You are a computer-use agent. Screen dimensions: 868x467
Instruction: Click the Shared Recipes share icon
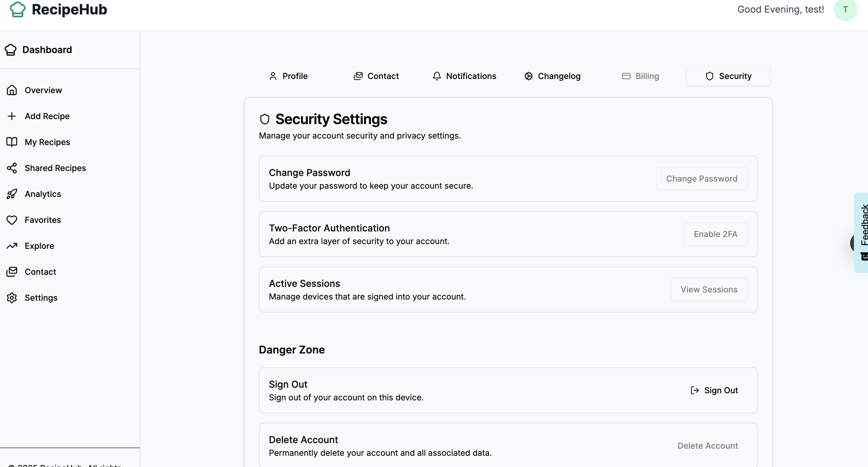(x=12, y=168)
